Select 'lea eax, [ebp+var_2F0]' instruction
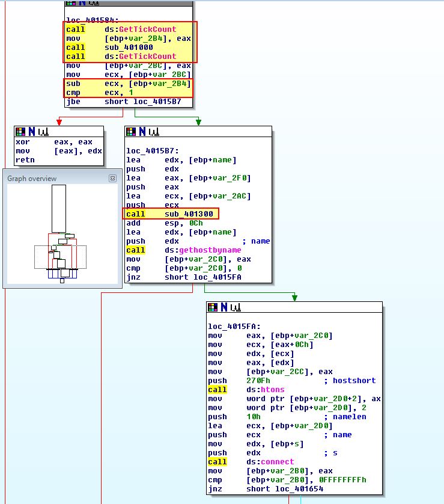Viewport: 444px width, 504px height. 189,178
